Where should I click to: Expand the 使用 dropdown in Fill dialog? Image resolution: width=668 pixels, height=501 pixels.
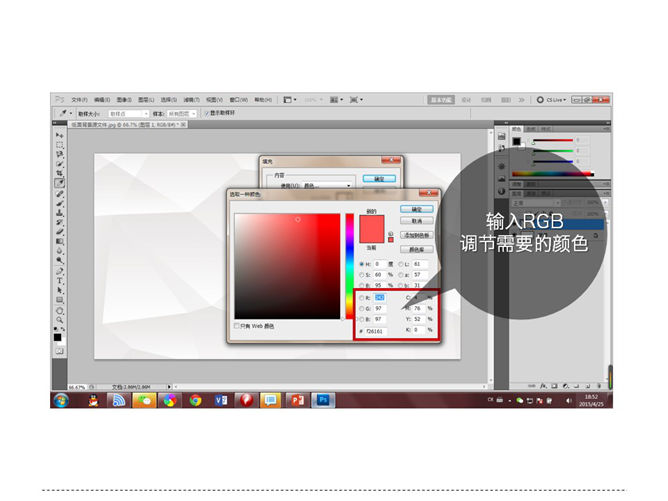(x=334, y=186)
